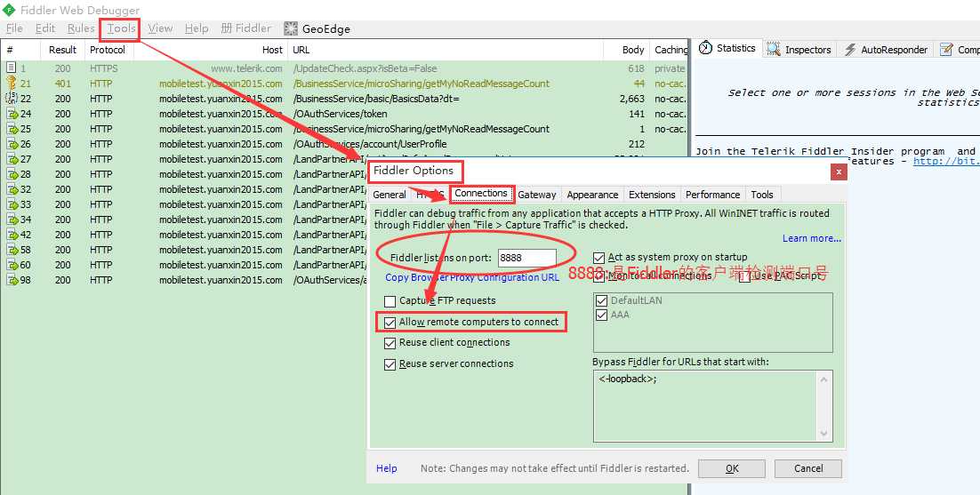Toggle AAA connection checkbox
This screenshot has width=980, height=495.
tap(601, 315)
